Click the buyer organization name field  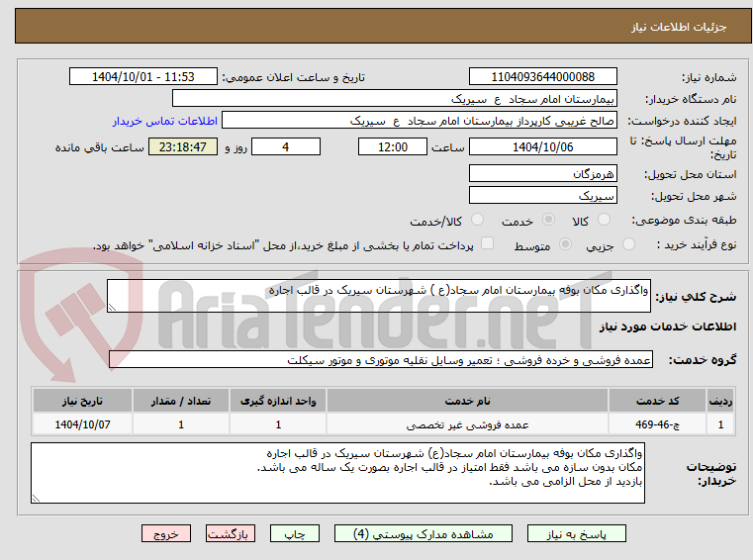[x=394, y=99]
